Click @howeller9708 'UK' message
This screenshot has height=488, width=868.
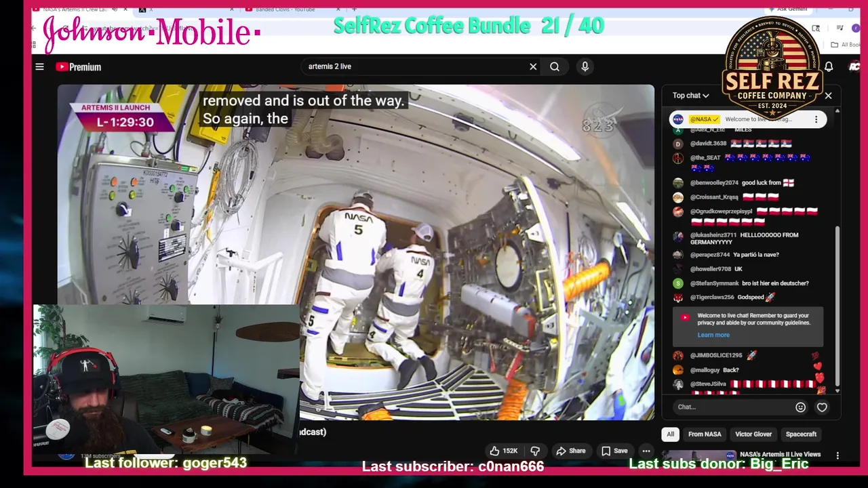click(709, 269)
